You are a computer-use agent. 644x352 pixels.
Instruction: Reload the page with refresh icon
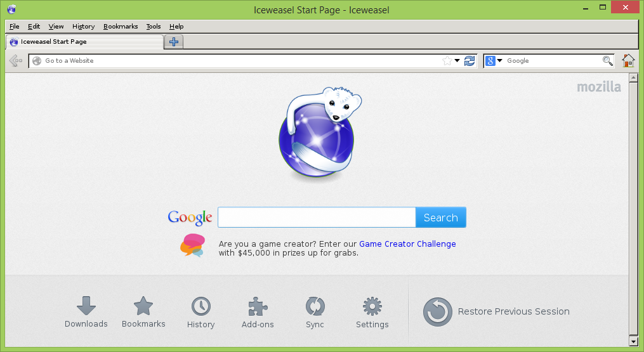tap(470, 61)
